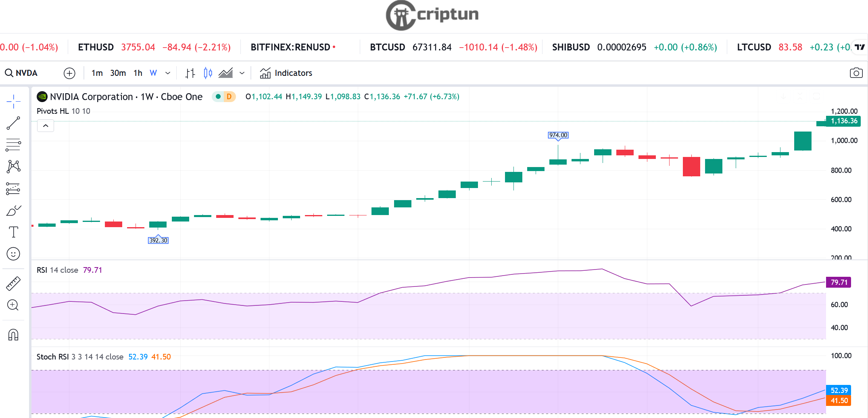
Task: Open the Indicators menu
Action: point(286,73)
